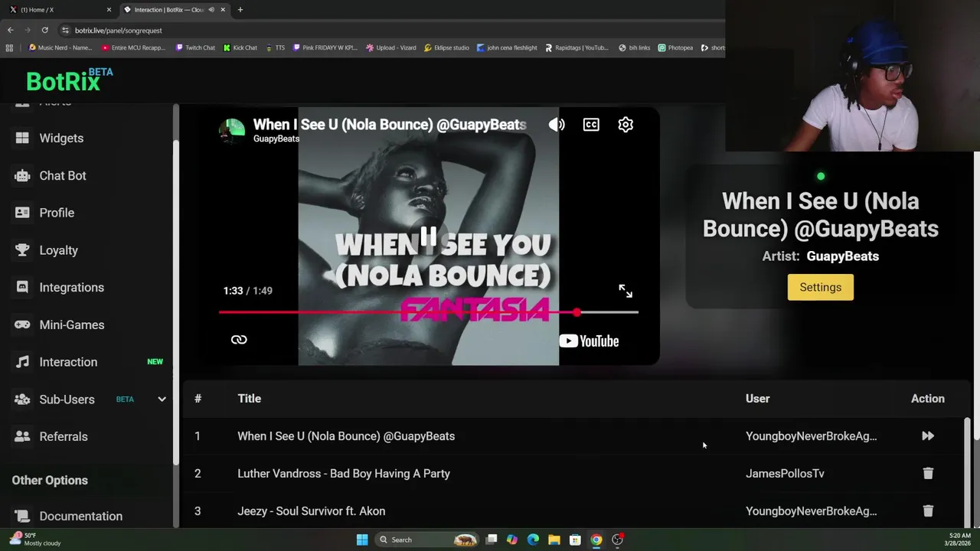
Task: Click the yellow Settings button
Action: tap(821, 287)
